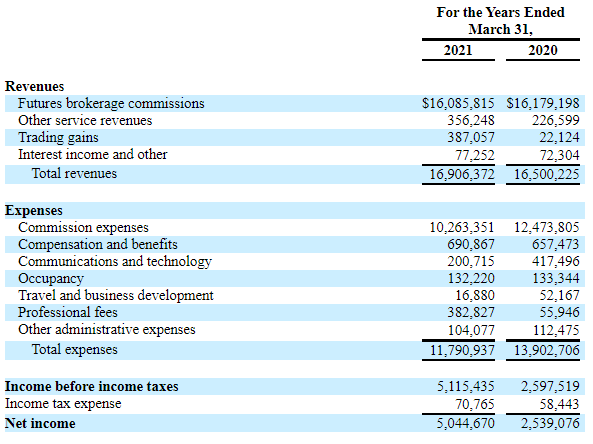This screenshot has width=593, height=444.
Task: Click the Total expenses 2020 value 13,902,706
Action: pos(546,350)
